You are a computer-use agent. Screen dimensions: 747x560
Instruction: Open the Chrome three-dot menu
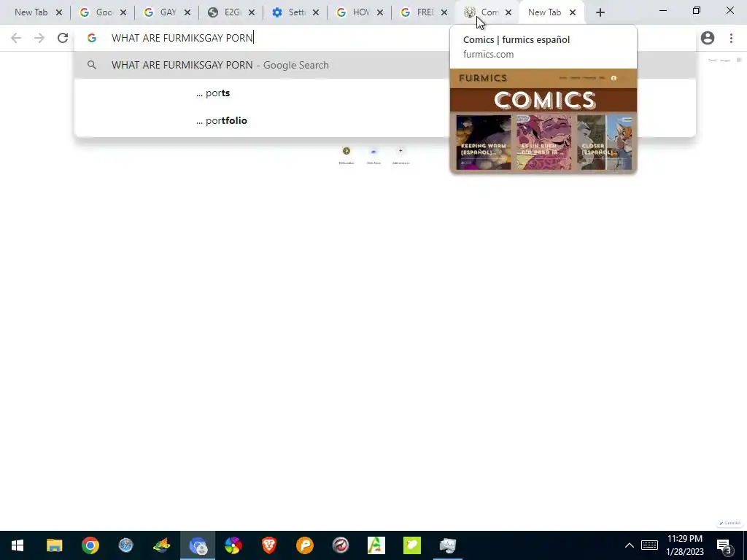pos(731,38)
